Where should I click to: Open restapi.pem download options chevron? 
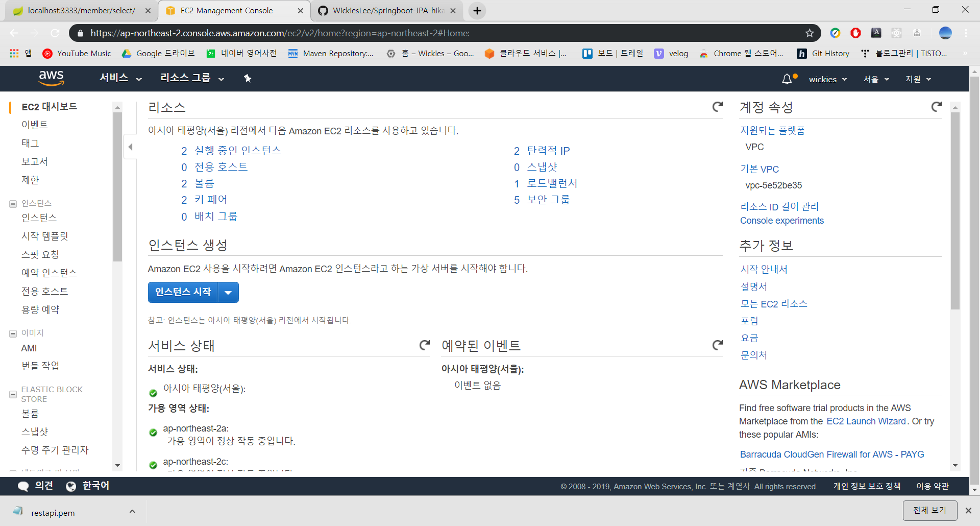pos(132,511)
